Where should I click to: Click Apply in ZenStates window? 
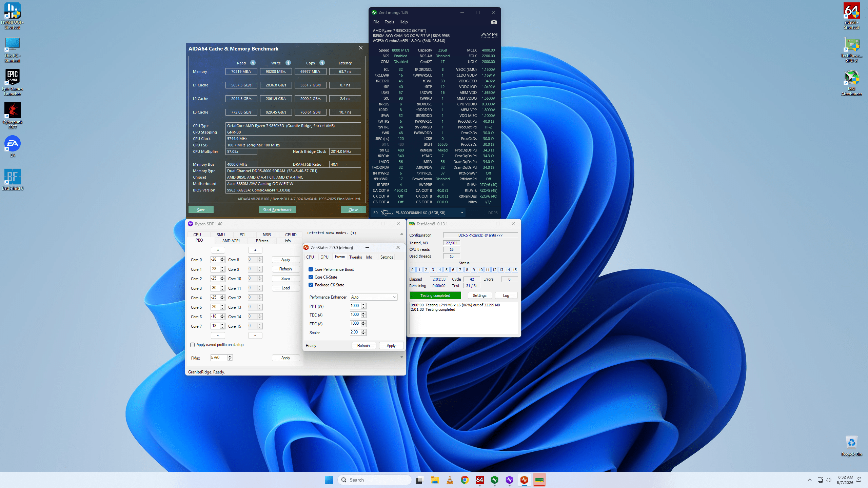[x=391, y=346]
